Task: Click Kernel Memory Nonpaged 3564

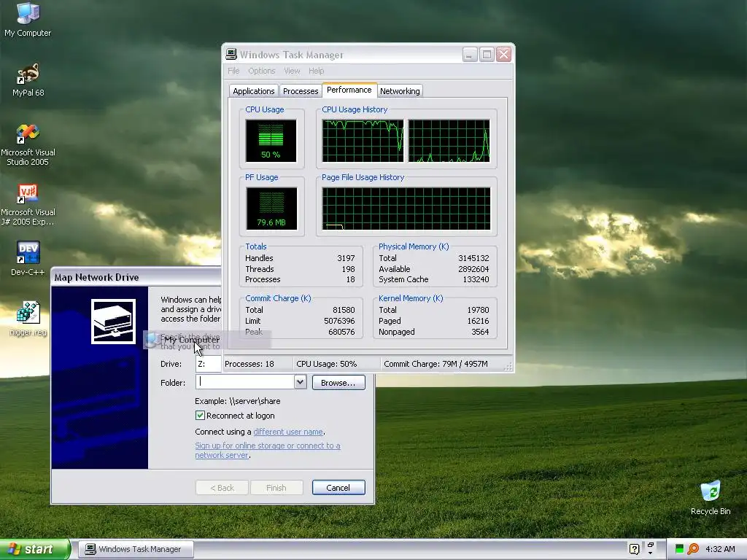Action: coord(480,332)
